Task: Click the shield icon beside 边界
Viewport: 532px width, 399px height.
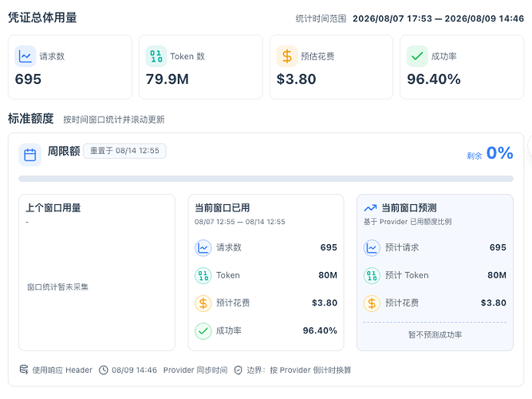Action: (238, 369)
